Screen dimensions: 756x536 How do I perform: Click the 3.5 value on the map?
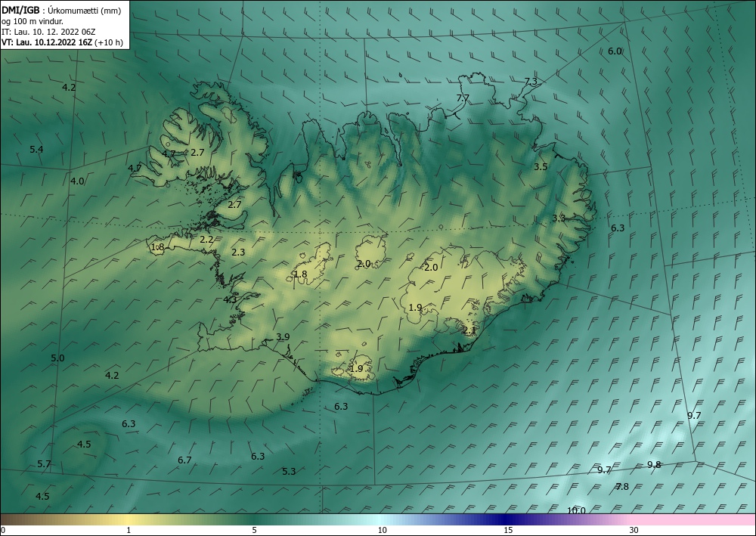point(541,166)
